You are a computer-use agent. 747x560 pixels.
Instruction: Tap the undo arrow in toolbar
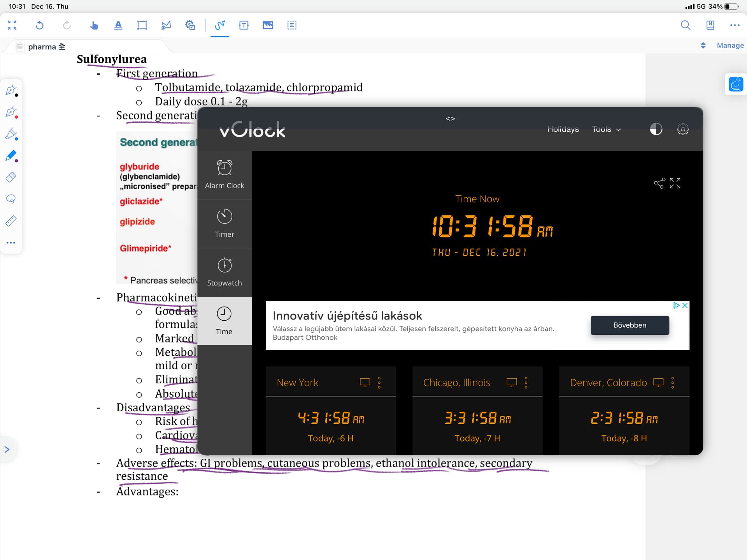(39, 25)
